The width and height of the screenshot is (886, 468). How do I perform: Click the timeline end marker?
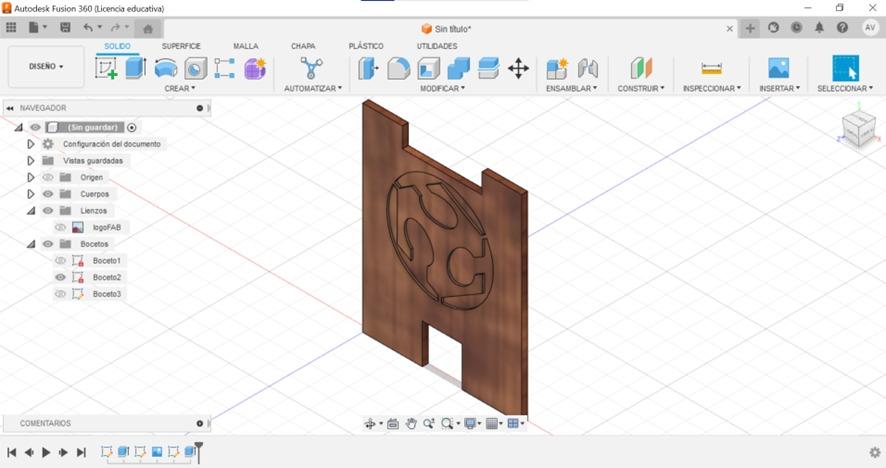(198, 452)
